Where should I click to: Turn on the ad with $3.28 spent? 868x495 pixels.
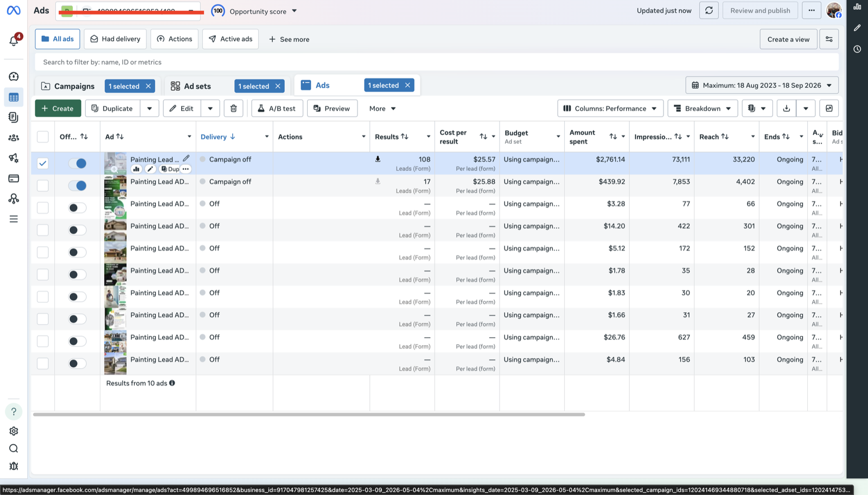(77, 208)
